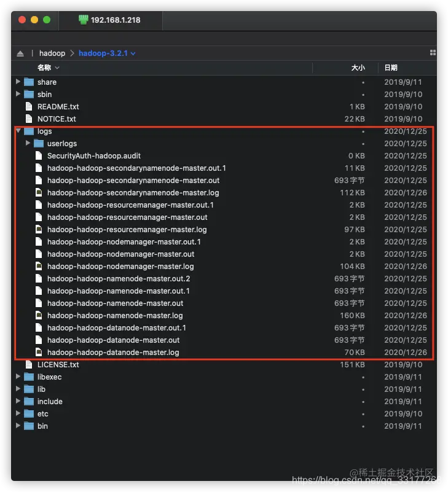This screenshot has height=492, width=448.
Task: Click the eject icon beside the path bar
Action: tap(20, 53)
